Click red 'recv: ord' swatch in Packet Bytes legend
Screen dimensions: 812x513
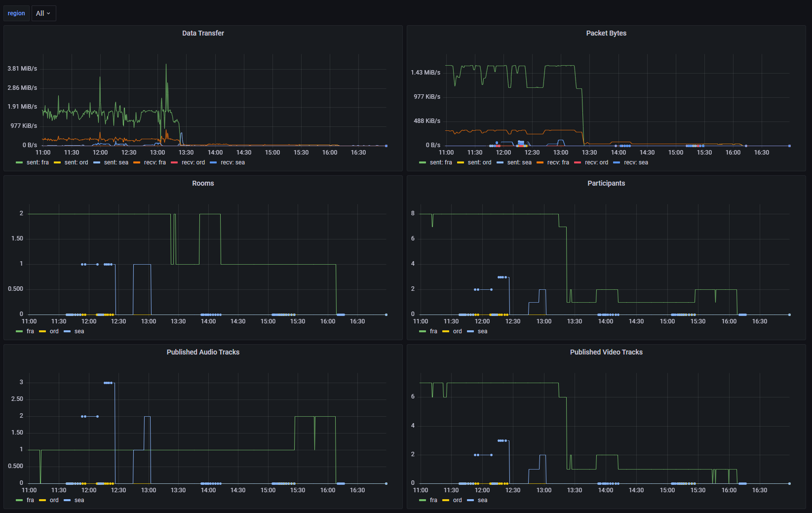click(x=578, y=162)
